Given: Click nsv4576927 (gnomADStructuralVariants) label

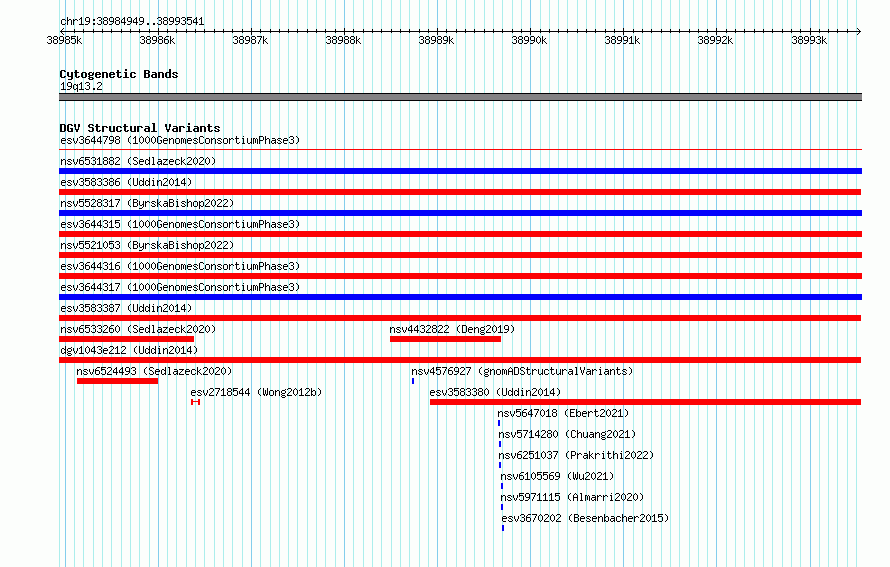Looking at the screenshot, I should [x=522, y=371].
